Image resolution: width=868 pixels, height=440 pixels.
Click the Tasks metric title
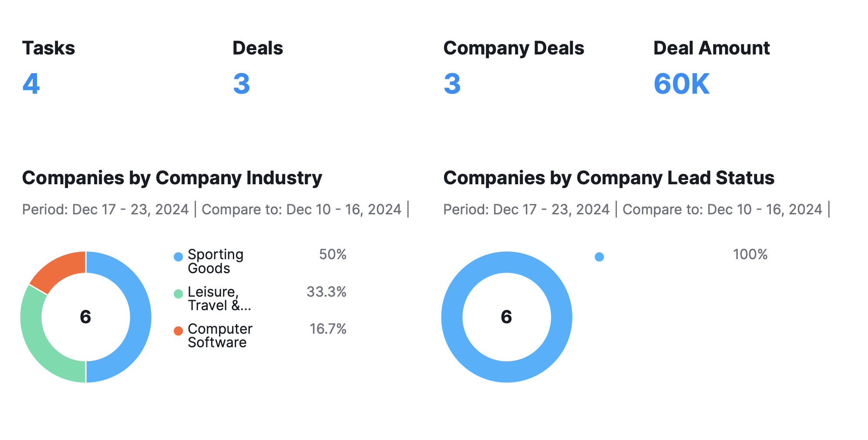[x=48, y=48]
